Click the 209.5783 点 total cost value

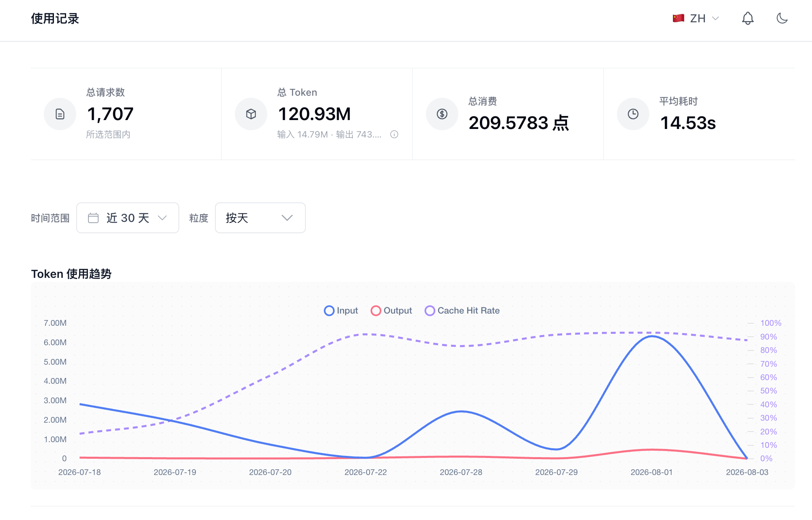tap(519, 123)
